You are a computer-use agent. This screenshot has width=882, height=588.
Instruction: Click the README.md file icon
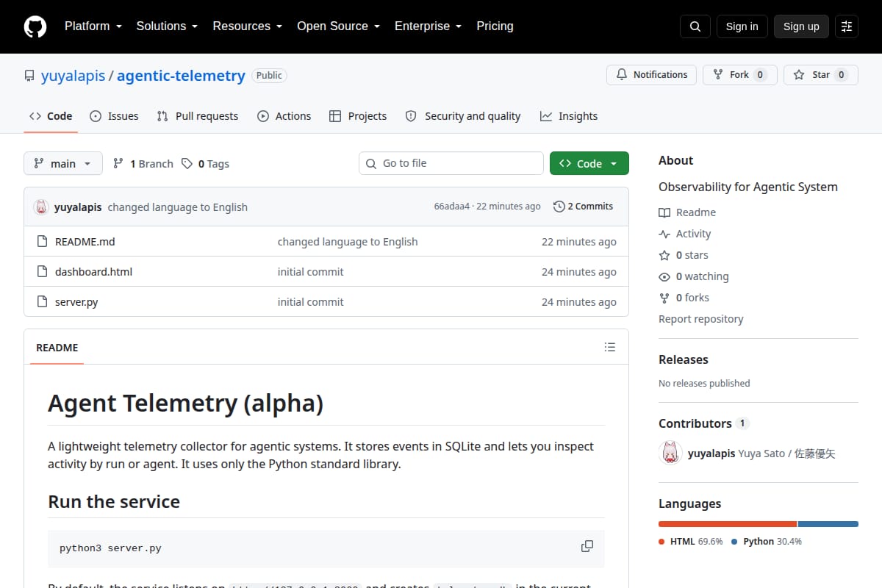[42, 241]
